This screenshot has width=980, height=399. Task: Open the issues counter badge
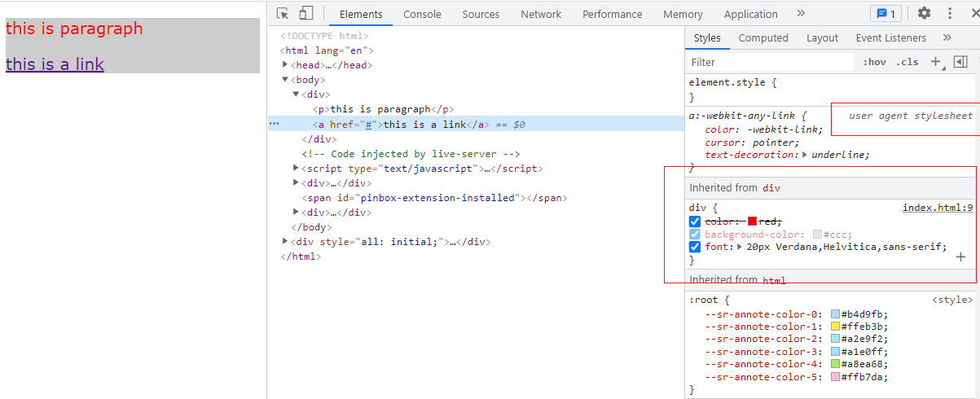tap(885, 14)
